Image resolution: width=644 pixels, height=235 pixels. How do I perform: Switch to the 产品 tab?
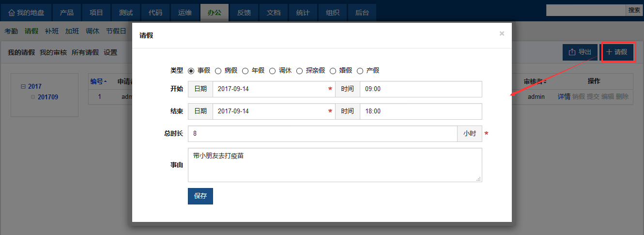click(67, 13)
